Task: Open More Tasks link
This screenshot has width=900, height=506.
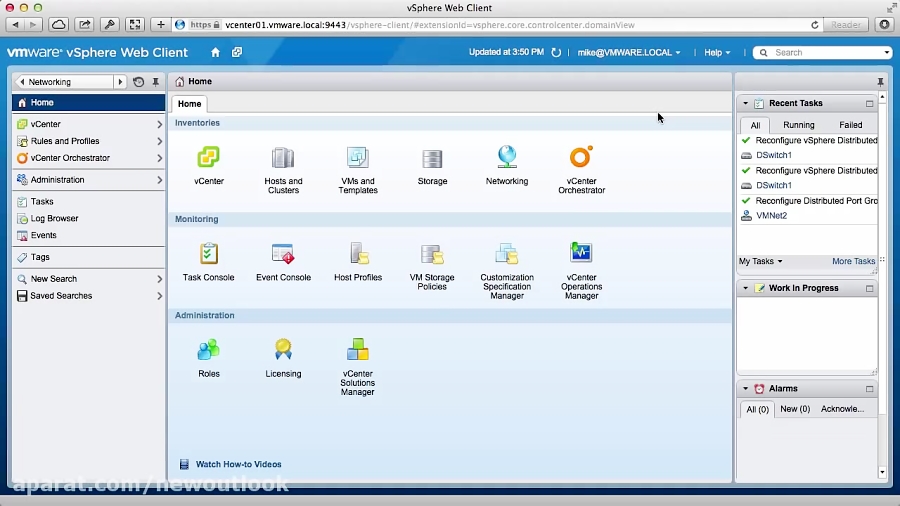Action: 854,261
